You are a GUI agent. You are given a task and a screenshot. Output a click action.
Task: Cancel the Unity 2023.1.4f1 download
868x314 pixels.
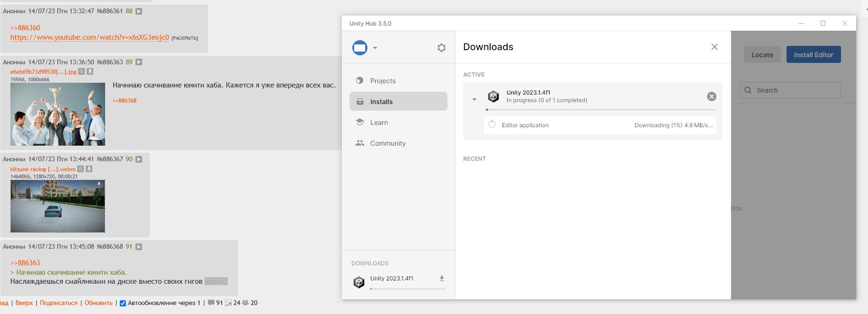point(712,96)
